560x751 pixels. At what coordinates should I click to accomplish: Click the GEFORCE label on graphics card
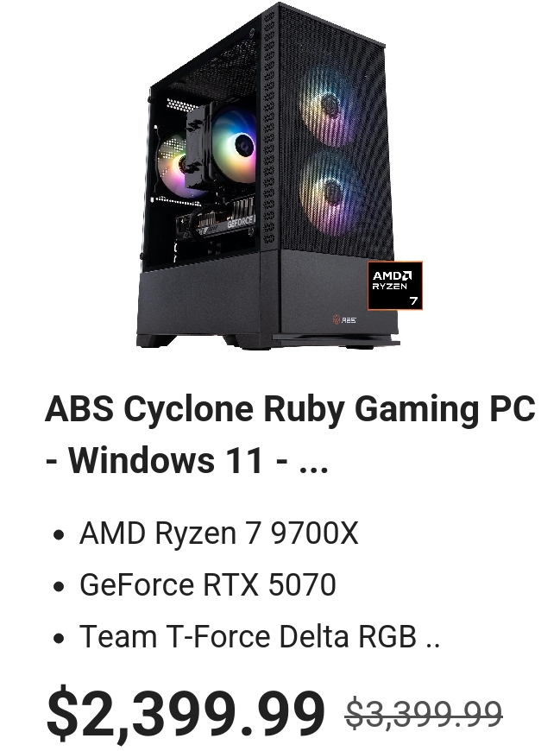240,223
